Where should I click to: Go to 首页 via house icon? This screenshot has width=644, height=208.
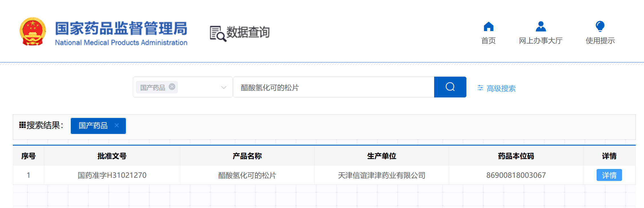click(488, 26)
